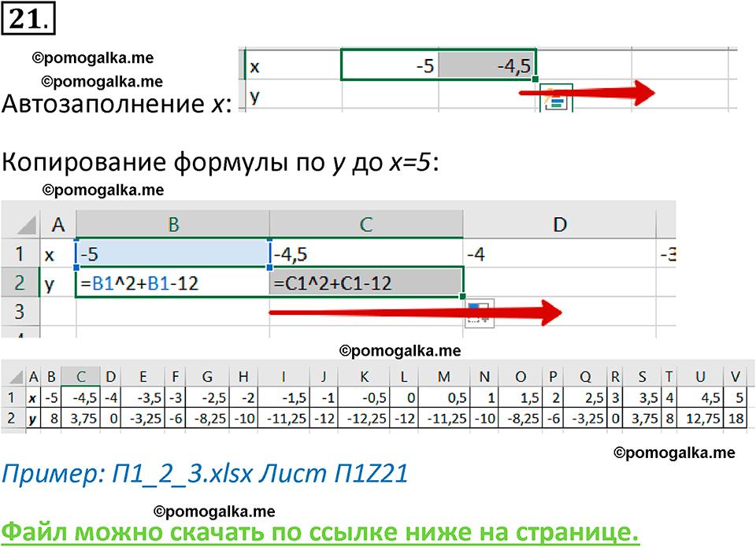
Task: Click cell M1 showing 0,5
Action: point(443,397)
